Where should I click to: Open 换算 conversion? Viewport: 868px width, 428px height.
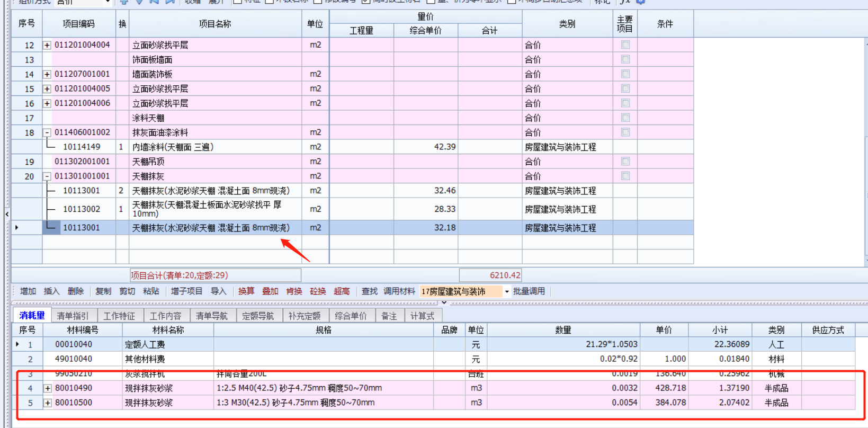pyautogui.click(x=246, y=291)
